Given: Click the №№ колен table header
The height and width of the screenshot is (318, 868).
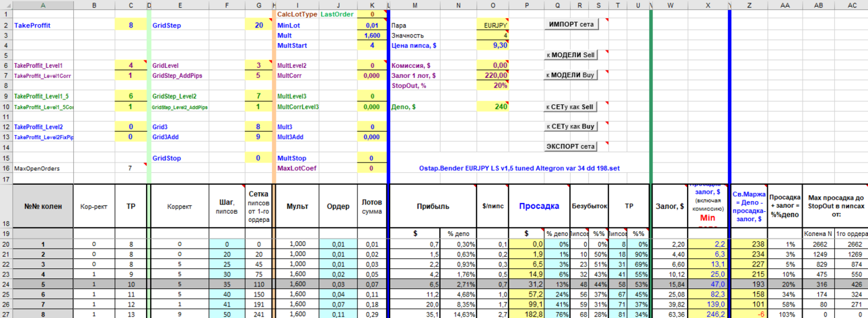Looking at the screenshot, I should [43, 206].
